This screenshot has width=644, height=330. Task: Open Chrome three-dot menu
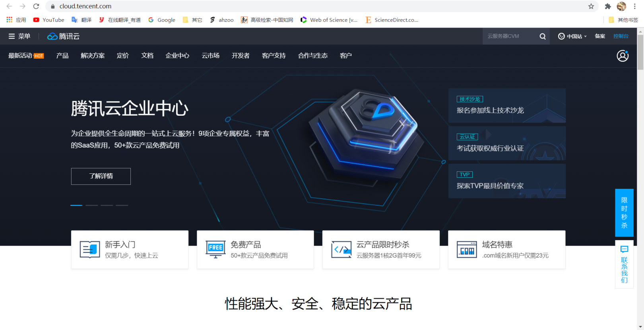coord(635,6)
